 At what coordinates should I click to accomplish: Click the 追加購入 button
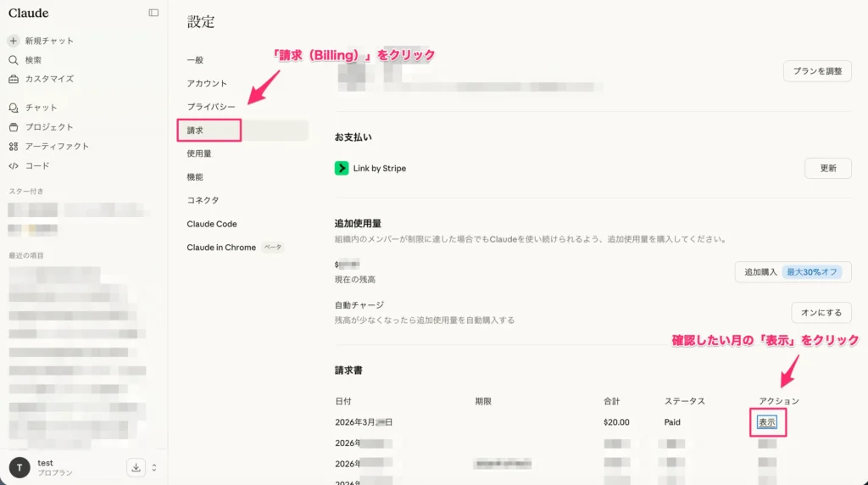tap(793, 272)
